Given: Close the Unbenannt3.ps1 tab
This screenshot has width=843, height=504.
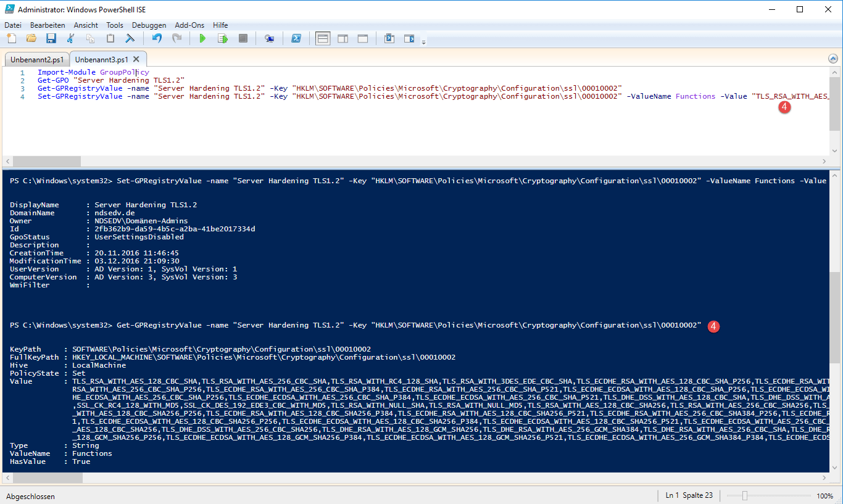Looking at the screenshot, I should pos(136,59).
